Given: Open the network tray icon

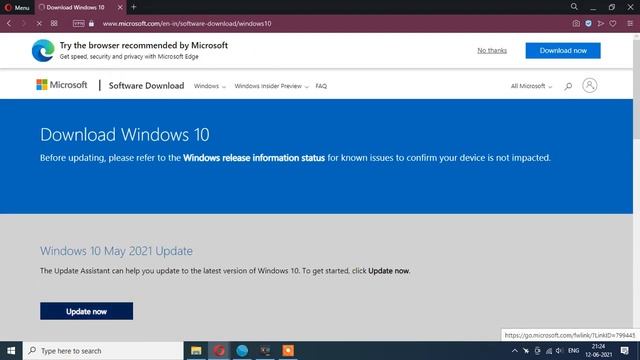Looking at the screenshot, I should tap(549, 351).
